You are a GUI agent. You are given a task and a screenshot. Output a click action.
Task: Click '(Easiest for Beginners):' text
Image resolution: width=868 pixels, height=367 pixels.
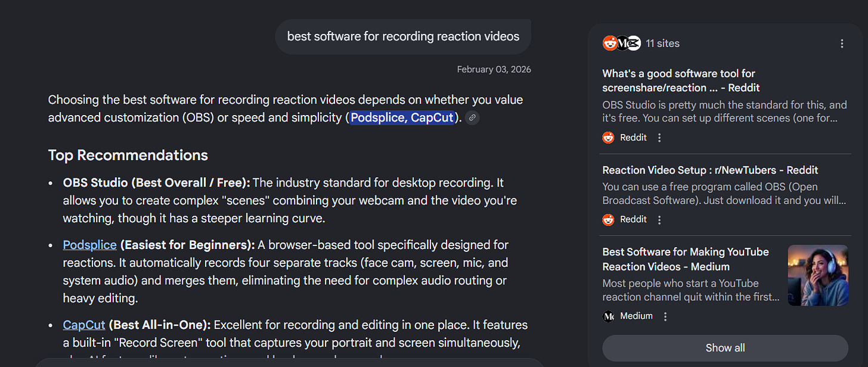coord(188,245)
